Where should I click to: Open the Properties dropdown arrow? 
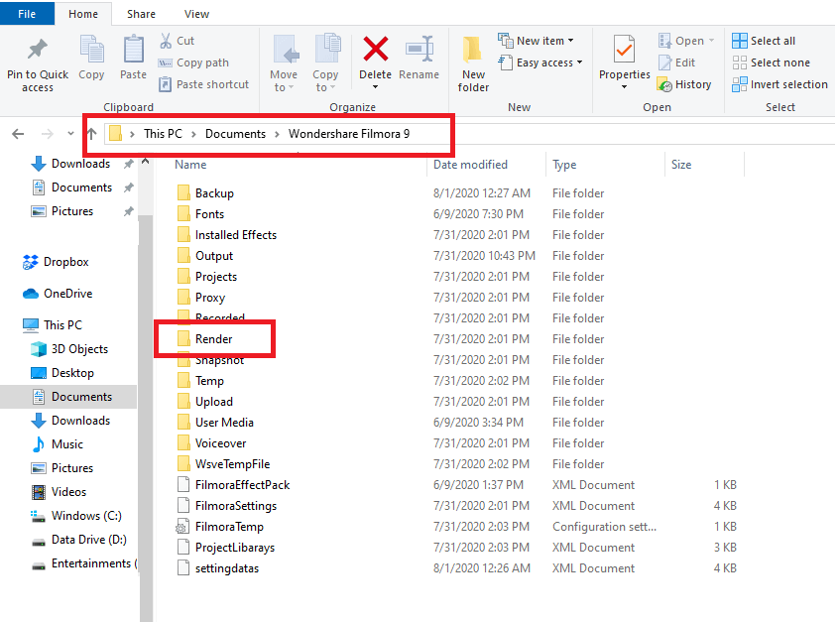tap(625, 87)
